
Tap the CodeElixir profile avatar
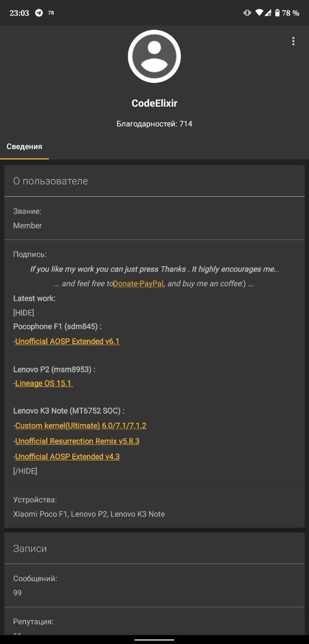[x=154, y=56]
